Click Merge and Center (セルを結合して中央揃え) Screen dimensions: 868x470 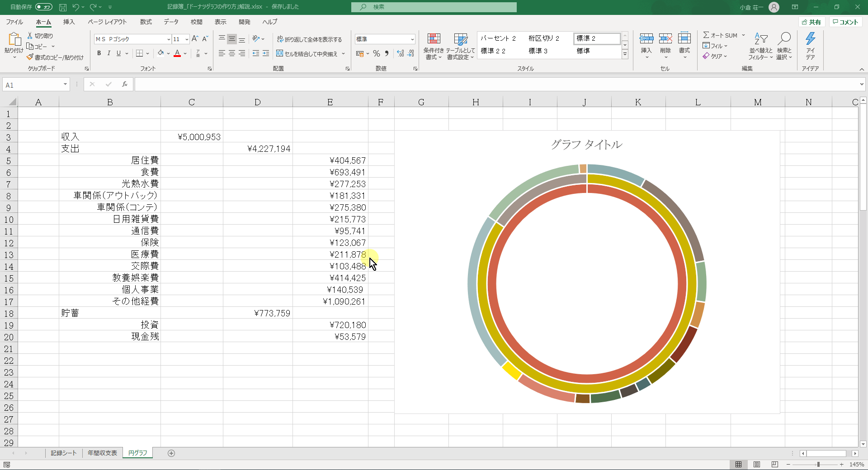307,54
